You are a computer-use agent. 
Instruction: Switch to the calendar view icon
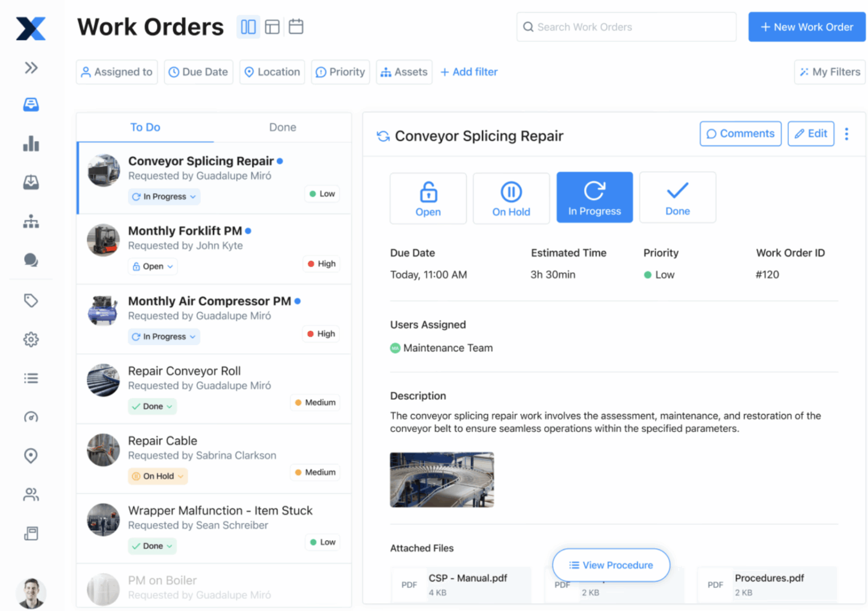click(x=296, y=26)
